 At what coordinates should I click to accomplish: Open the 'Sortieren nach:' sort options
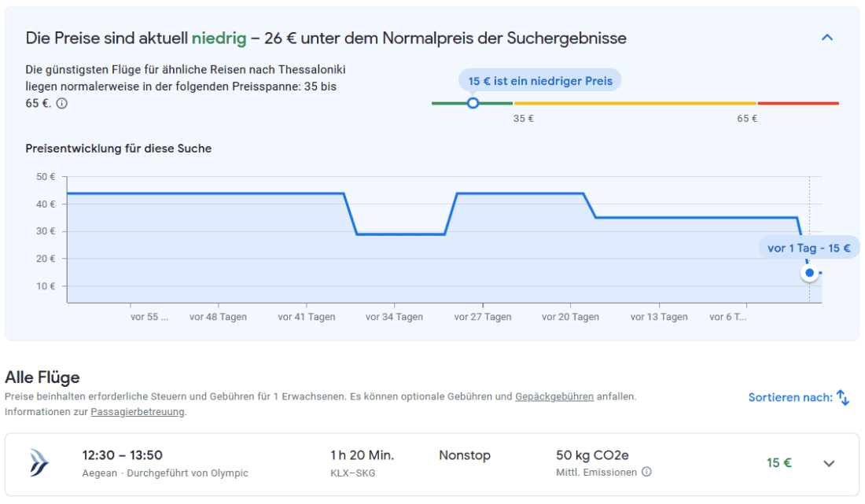tap(790, 398)
